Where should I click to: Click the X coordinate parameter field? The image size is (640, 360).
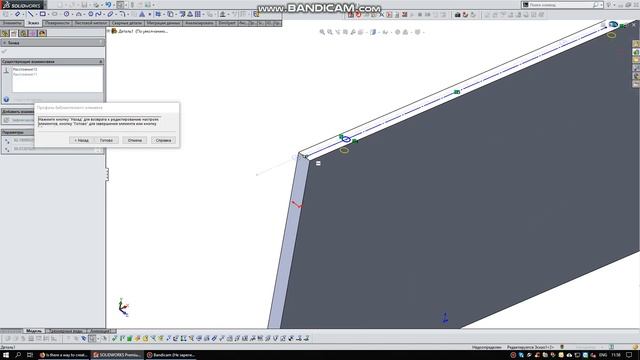[23, 140]
